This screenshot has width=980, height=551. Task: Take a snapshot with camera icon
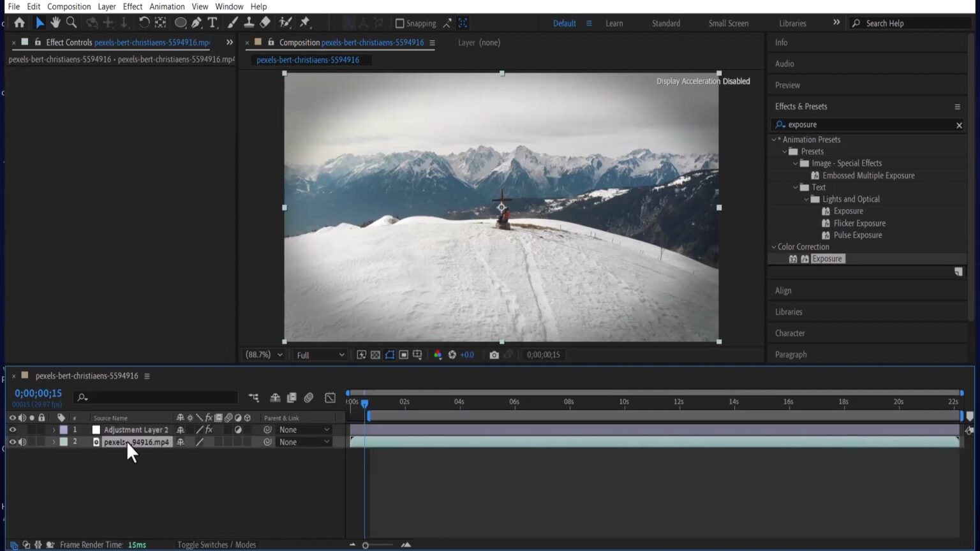point(494,355)
